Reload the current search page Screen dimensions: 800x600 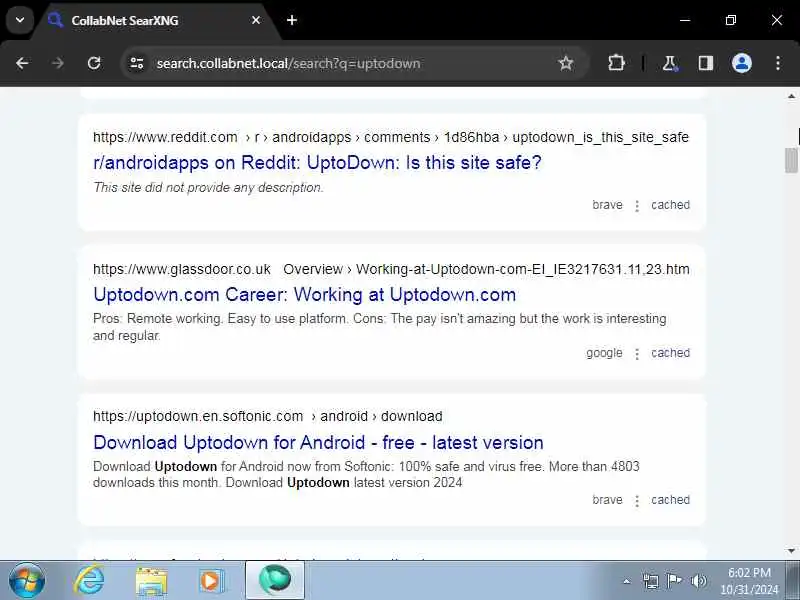pos(94,63)
